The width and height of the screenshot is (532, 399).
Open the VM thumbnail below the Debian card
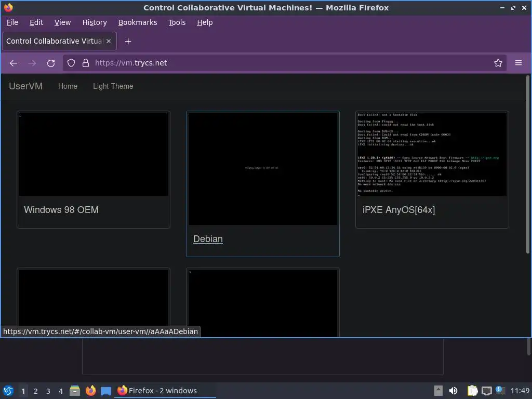click(x=263, y=303)
